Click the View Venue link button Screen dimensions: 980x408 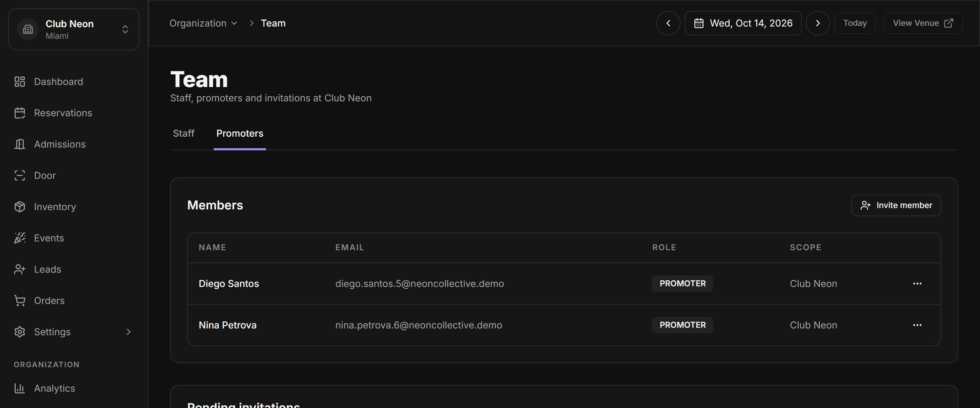tap(923, 23)
